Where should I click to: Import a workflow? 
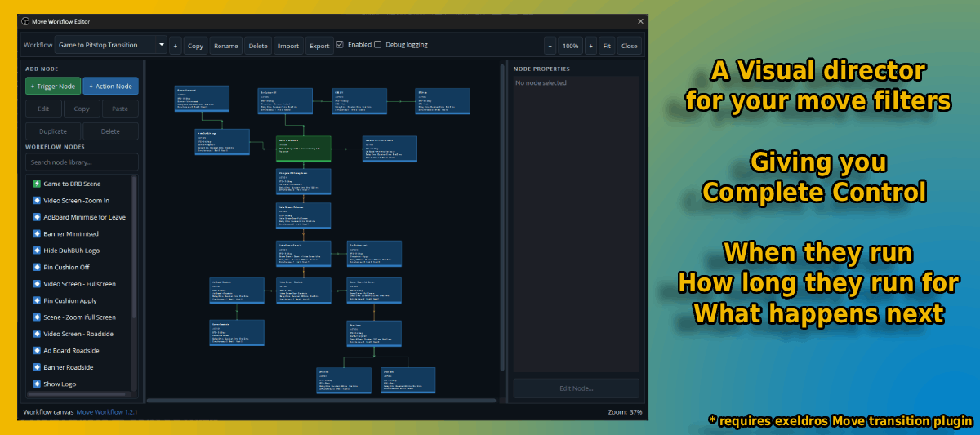pos(288,46)
